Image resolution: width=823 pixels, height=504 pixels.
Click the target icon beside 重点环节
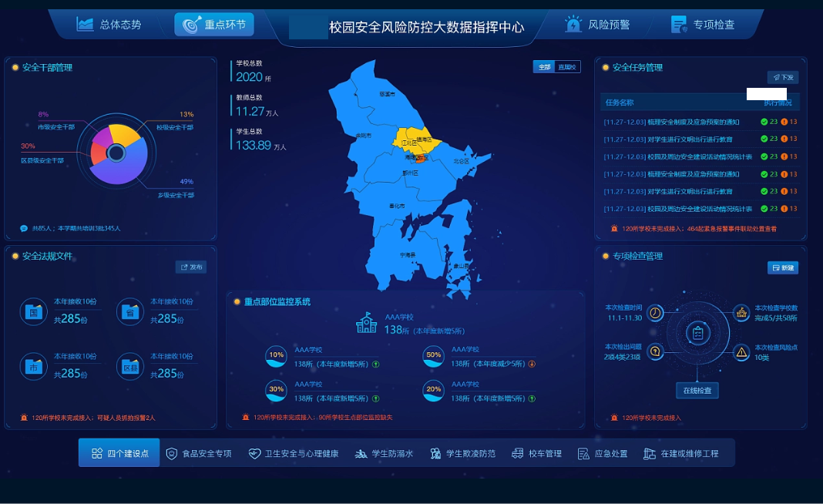[191, 25]
